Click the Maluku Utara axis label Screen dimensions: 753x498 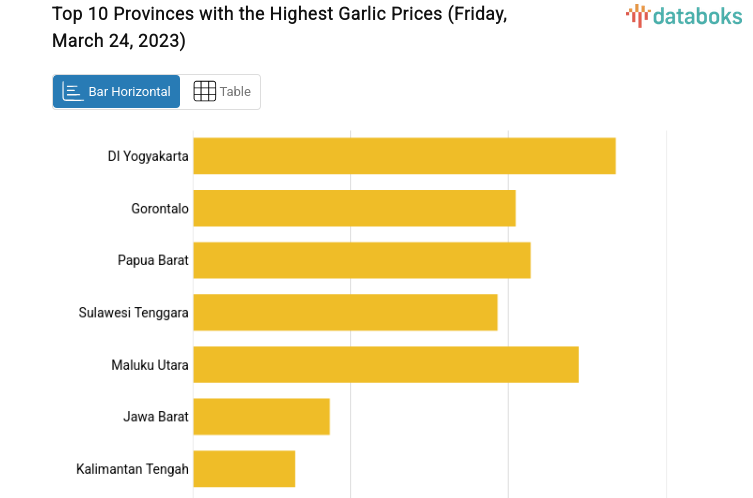click(x=150, y=364)
